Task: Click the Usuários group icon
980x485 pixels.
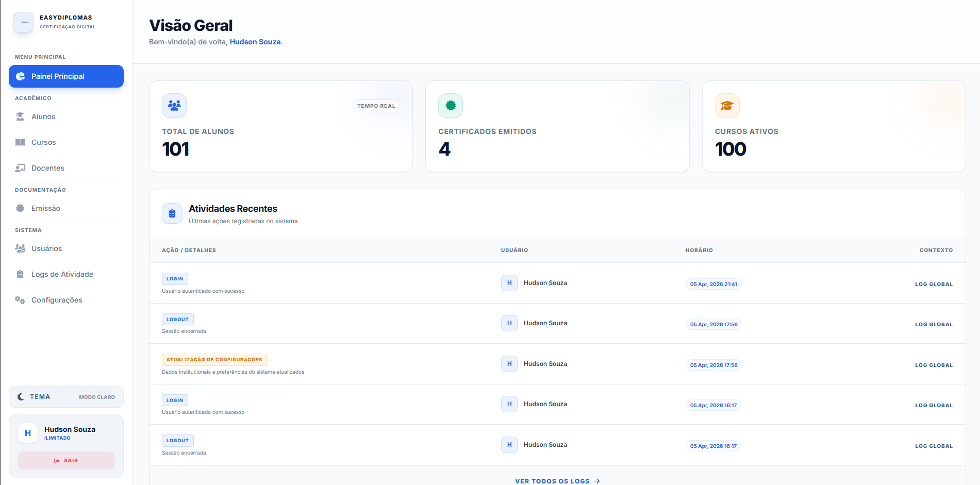Action: click(x=20, y=248)
